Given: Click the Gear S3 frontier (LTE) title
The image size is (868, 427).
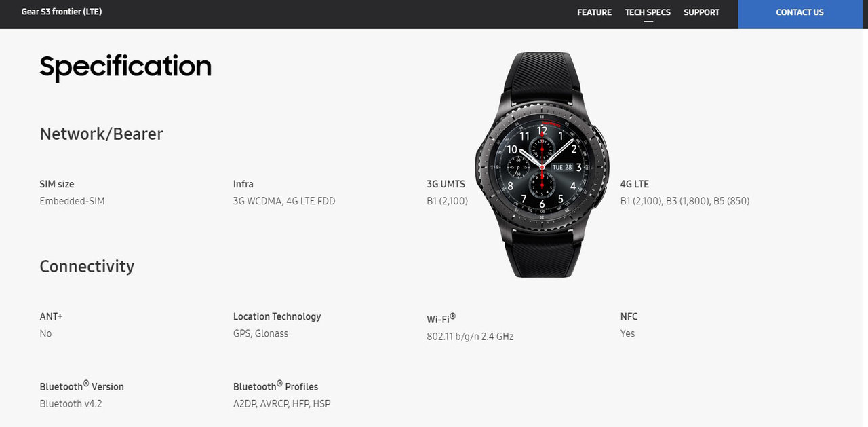Looking at the screenshot, I should (x=62, y=12).
